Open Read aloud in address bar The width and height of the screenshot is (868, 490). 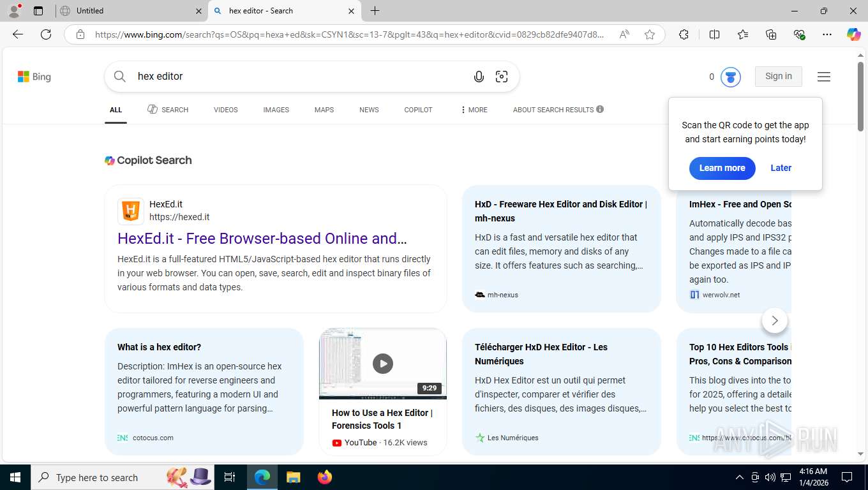[624, 34]
